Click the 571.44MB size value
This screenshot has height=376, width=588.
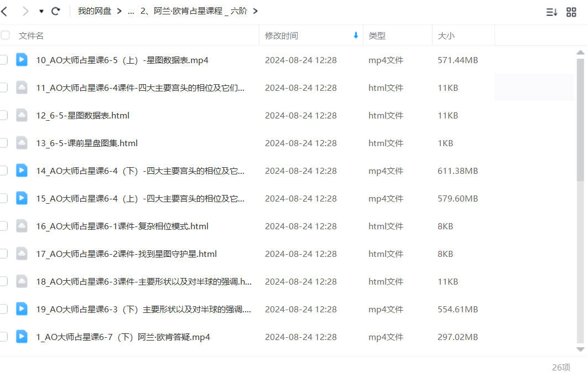[x=457, y=60]
